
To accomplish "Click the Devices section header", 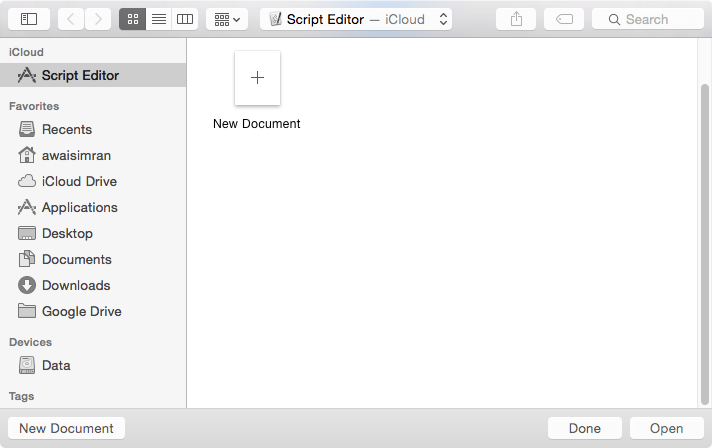I will [x=30, y=342].
